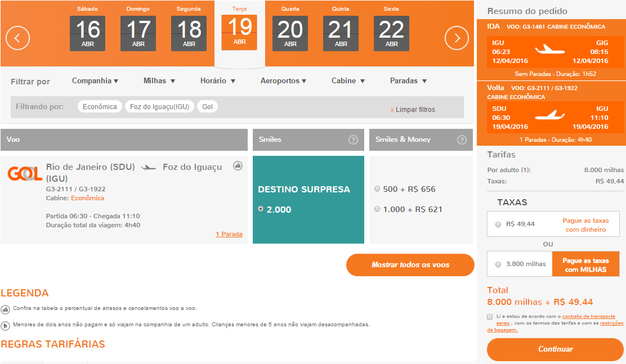
Task: Click plane icon between SDU and Foz do Iguaçu
Action: [149, 168]
